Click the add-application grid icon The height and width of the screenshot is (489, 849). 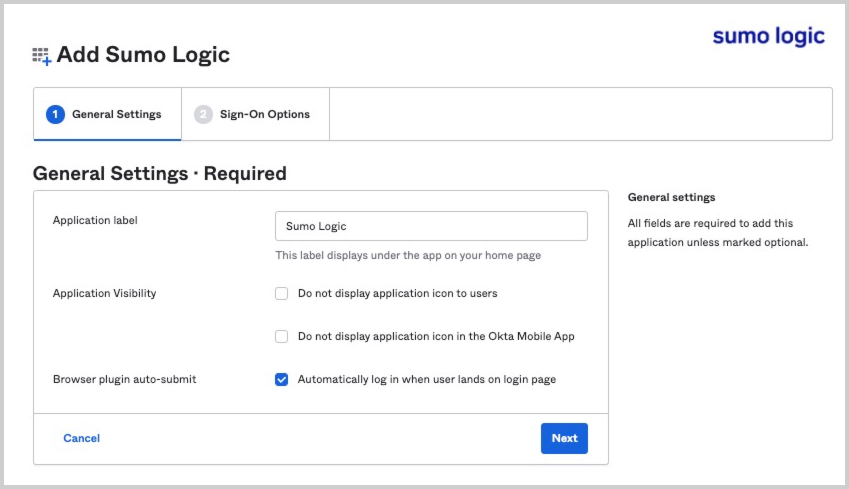tap(41, 56)
